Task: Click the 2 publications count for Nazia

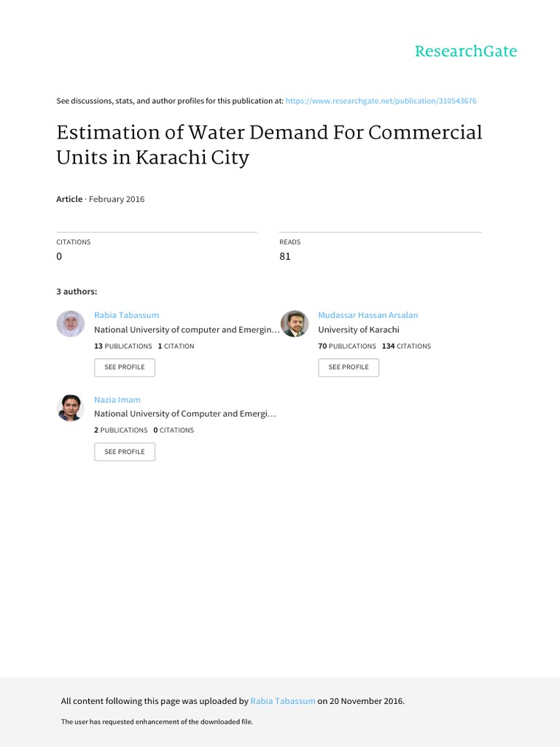Action: 120,430
